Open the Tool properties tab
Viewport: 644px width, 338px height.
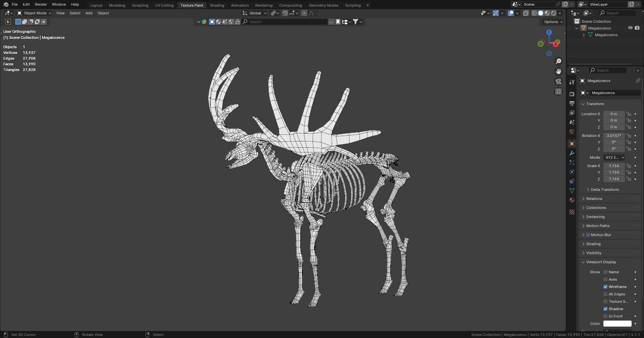coord(572,82)
